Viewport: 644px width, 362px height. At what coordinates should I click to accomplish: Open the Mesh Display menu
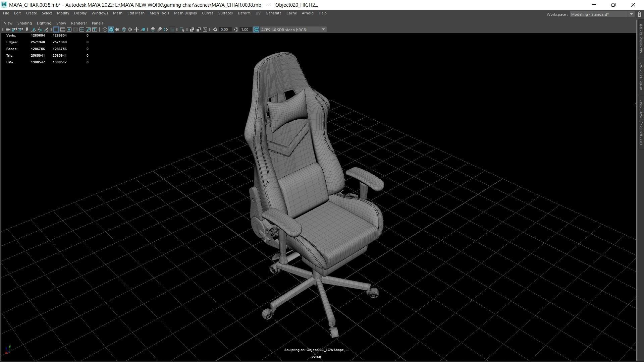pos(185,13)
